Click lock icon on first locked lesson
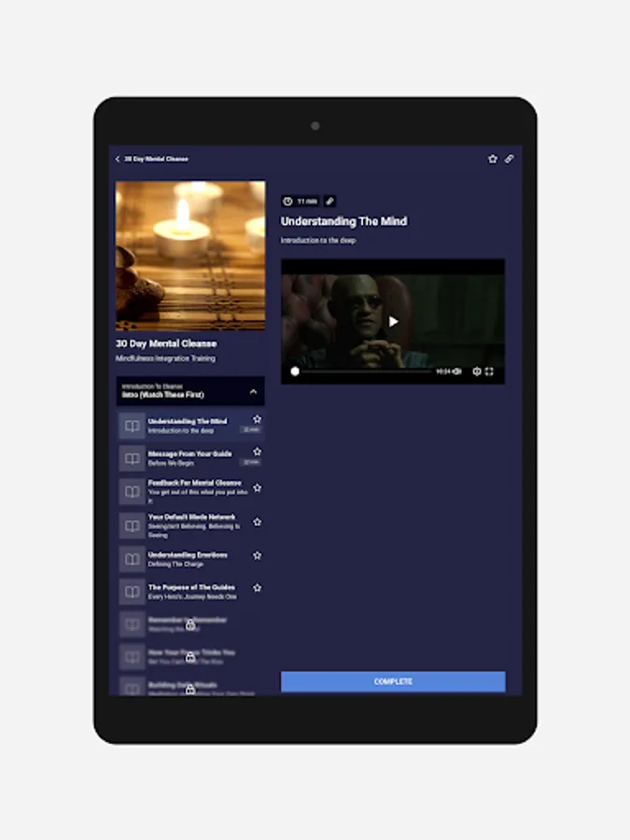Image resolution: width=630 pixels, height=840 pixels. coord(190,624)
